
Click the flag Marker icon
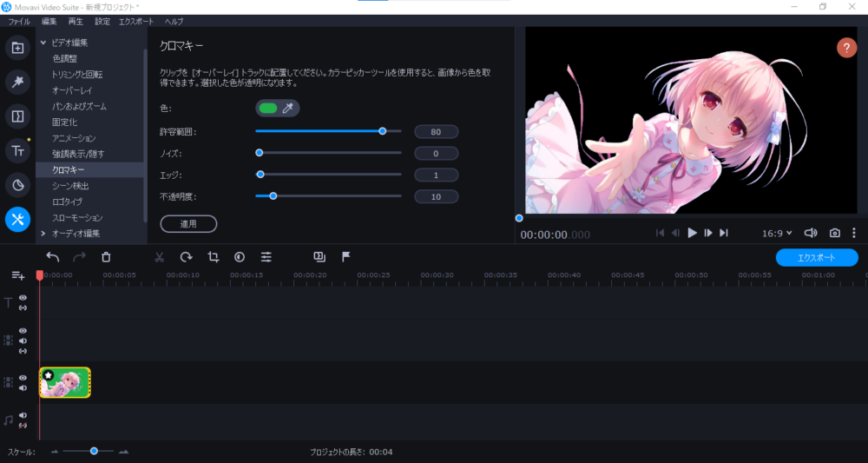(346, 256)
